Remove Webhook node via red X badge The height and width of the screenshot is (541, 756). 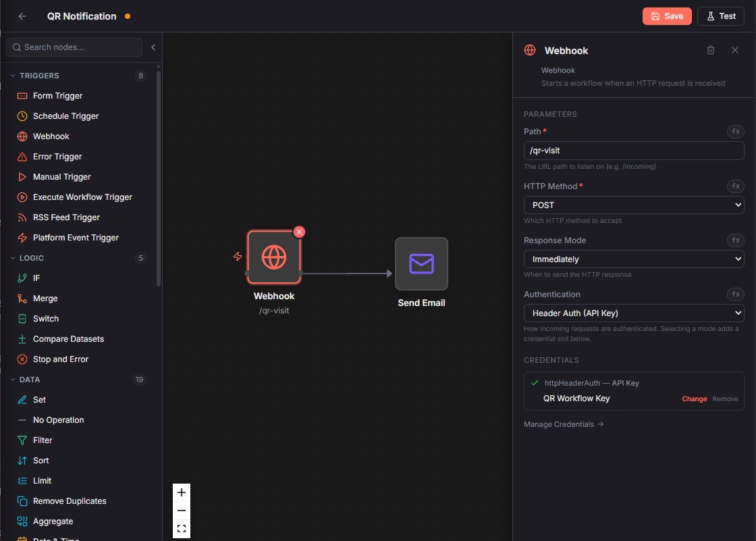pos(300,232)
